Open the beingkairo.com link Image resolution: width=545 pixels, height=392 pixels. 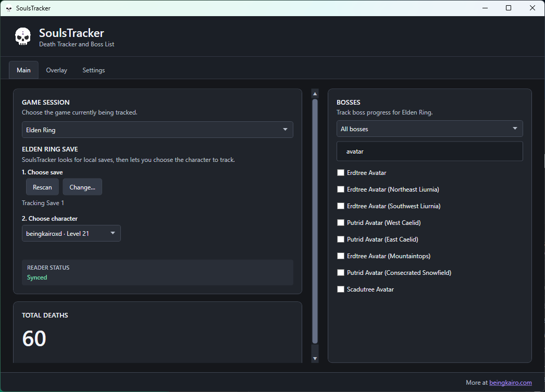(x=510, y=382)
